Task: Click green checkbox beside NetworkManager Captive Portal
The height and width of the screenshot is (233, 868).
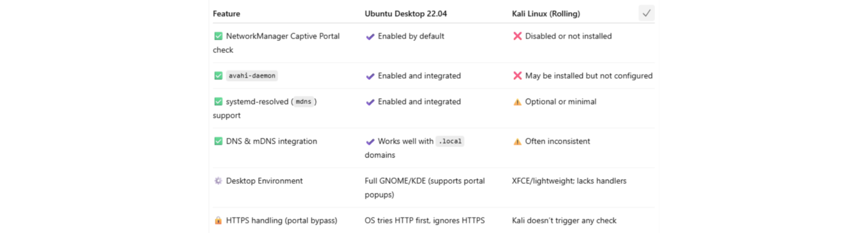Action: pos(218,36)
